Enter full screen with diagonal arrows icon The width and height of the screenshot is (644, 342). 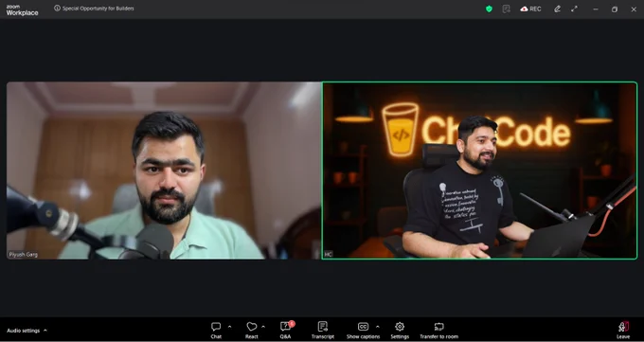pos(574,9)
